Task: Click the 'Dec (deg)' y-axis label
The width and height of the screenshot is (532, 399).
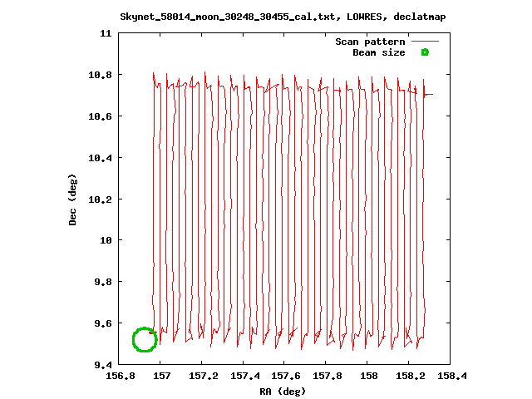Action: (72, 199)
